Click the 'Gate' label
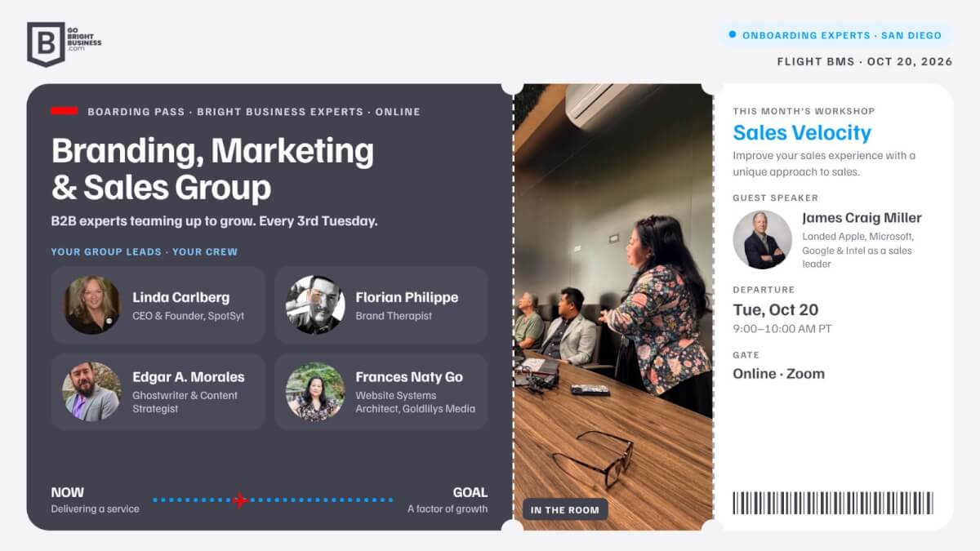 tap(746, 355)
